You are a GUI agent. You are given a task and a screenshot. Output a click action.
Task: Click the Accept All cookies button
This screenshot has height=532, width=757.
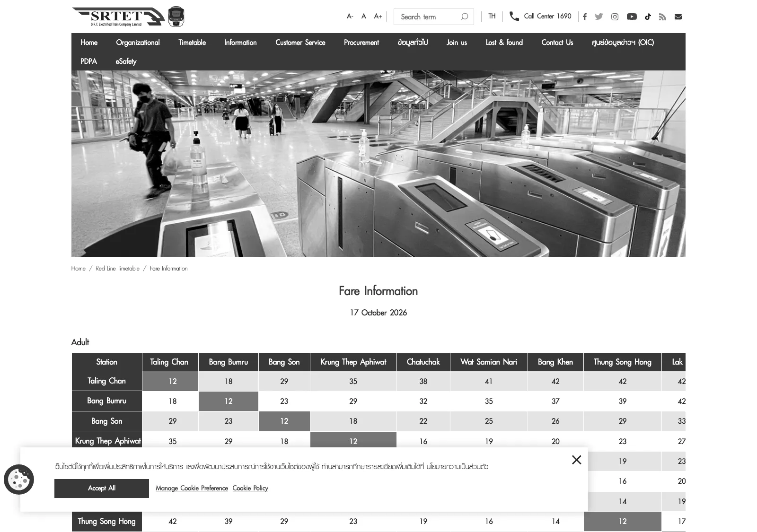(x=102, y=488)
